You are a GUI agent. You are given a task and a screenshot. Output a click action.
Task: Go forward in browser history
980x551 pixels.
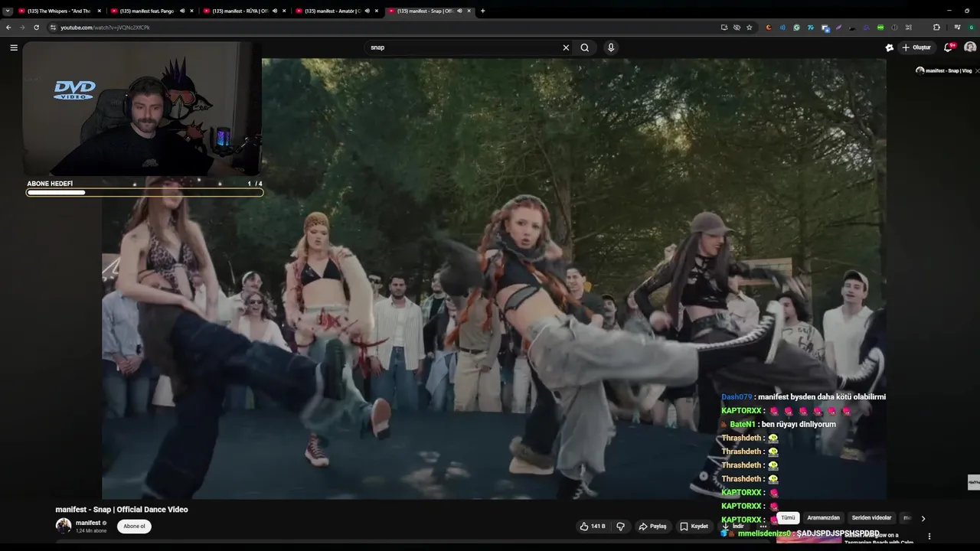coord(21,28)
